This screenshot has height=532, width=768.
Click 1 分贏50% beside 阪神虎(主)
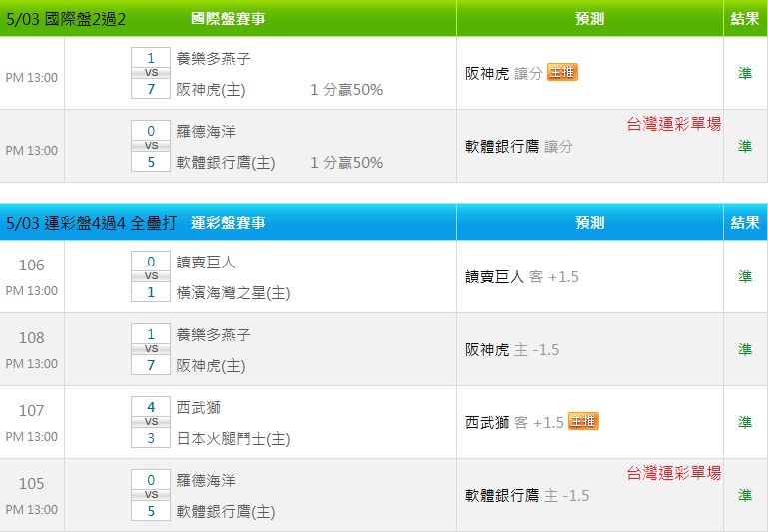(347, 90)
